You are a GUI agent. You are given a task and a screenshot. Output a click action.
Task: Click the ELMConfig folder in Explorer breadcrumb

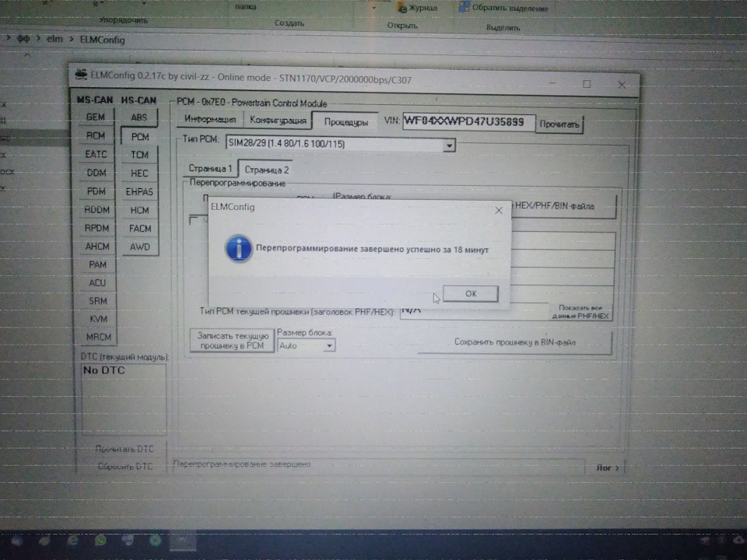pos(102,40)
